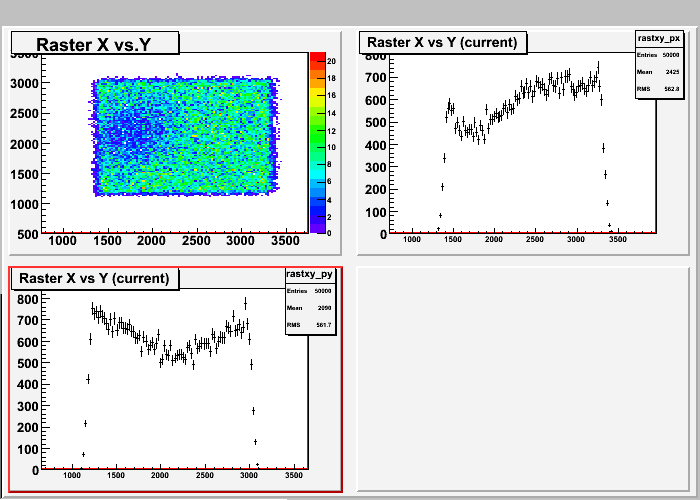Click the "Raster X vs.Y" plot title
This screenshot has width=700, height=500.
pyautogui.click(x=95, y=43)
